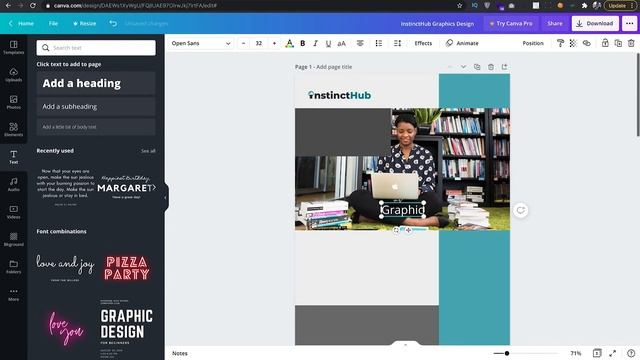Click the font size 32 field

259,43
